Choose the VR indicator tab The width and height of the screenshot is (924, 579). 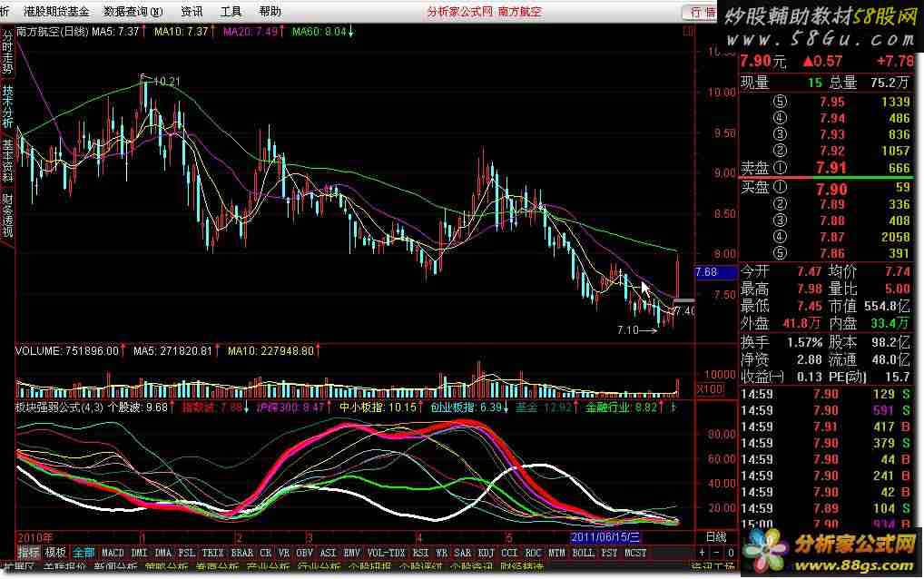(x=284, y=553)
